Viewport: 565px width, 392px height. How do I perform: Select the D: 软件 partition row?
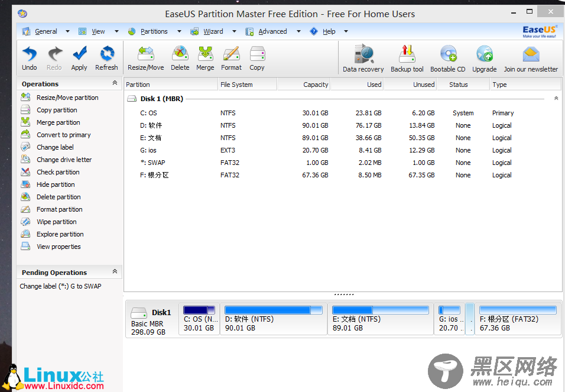(x=342, y=125)
